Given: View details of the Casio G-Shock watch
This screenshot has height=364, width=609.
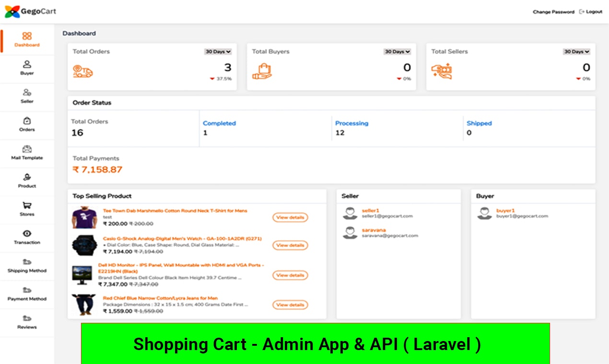Looking at the screenshot, I should point(290,245).
